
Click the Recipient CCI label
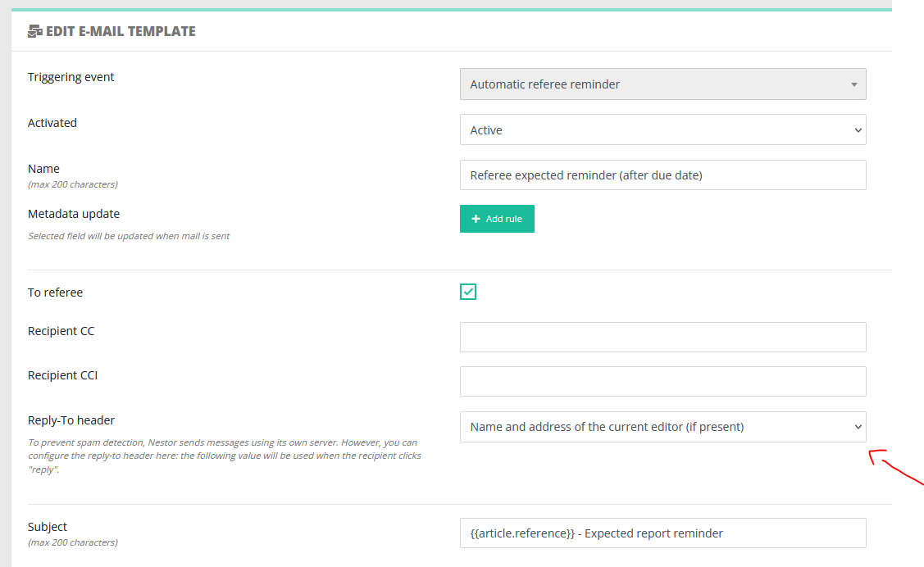click(x=62, y=375)
